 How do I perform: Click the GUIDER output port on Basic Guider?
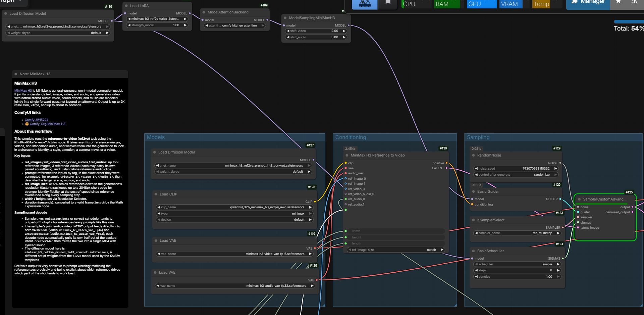[x=560, y=199]
